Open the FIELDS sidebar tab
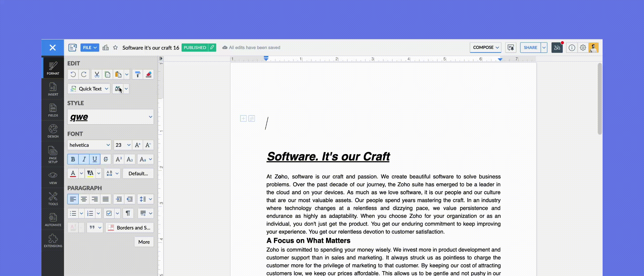The image size is (644, 276). [53, 110]
